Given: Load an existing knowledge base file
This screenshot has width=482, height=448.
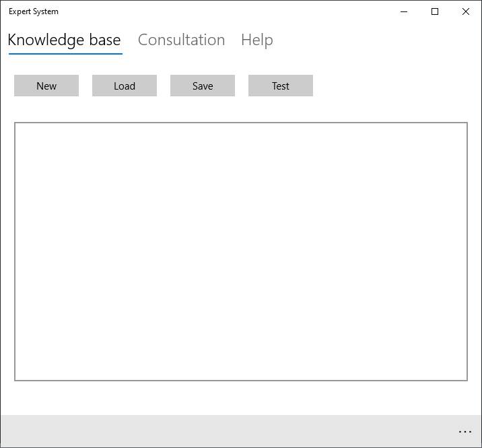Looking at the screenshot, I should click(x=125, y=86).
